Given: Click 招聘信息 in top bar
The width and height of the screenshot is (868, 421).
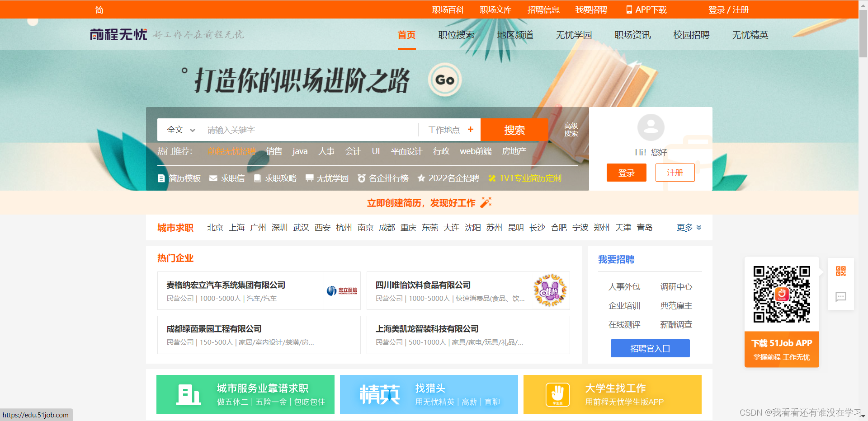Looking at the screenshot, I should 543,9.
